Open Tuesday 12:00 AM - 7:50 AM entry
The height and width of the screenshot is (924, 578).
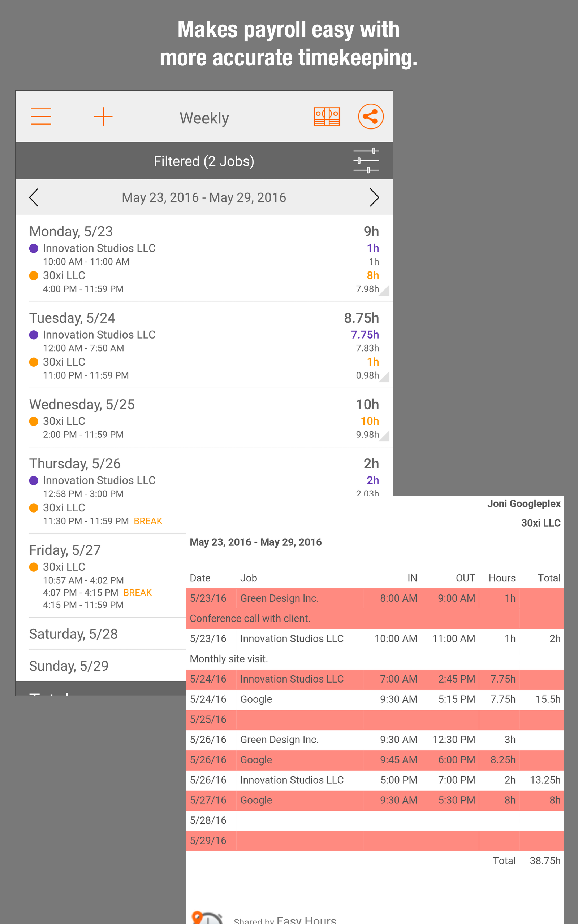click(83, 348)
